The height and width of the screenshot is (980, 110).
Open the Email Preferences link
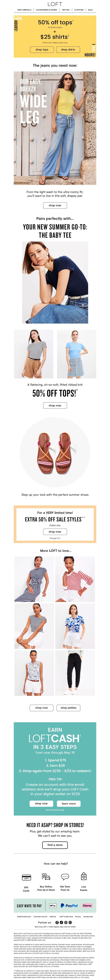[24, 916]
